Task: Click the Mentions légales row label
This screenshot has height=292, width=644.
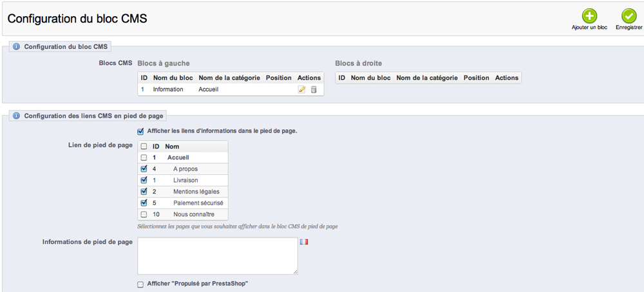Action: (x=196, y=192)
